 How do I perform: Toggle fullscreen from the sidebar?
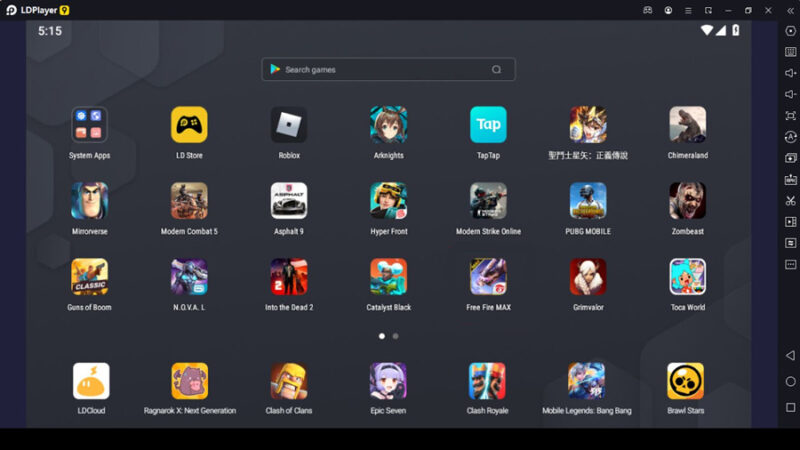[x=790, y=116]
